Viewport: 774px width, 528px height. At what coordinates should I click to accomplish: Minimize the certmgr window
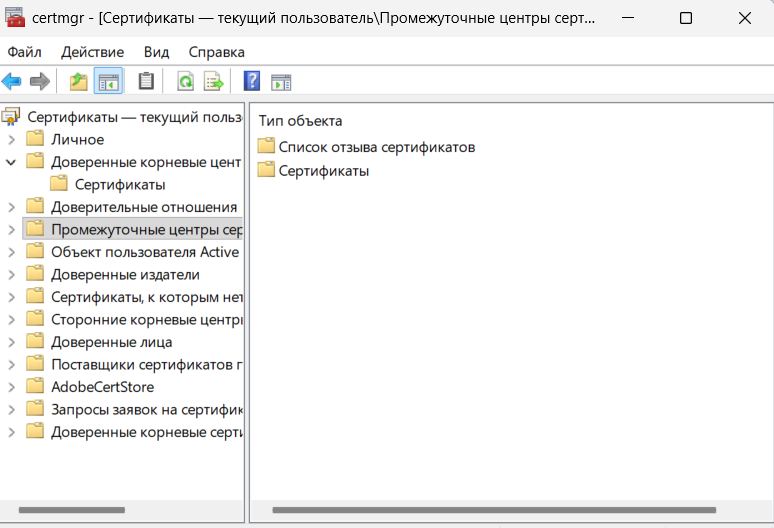coord(628,18)
